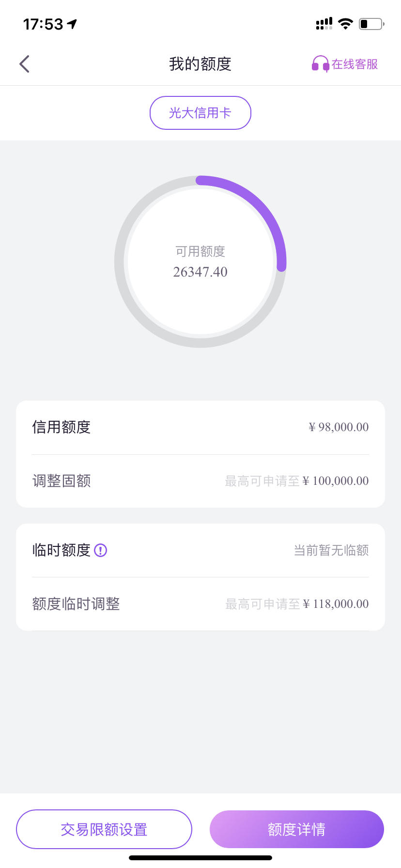
Task: Open the 额度临时调整 row
Action: pyautogui.click(x=200, y=604)
